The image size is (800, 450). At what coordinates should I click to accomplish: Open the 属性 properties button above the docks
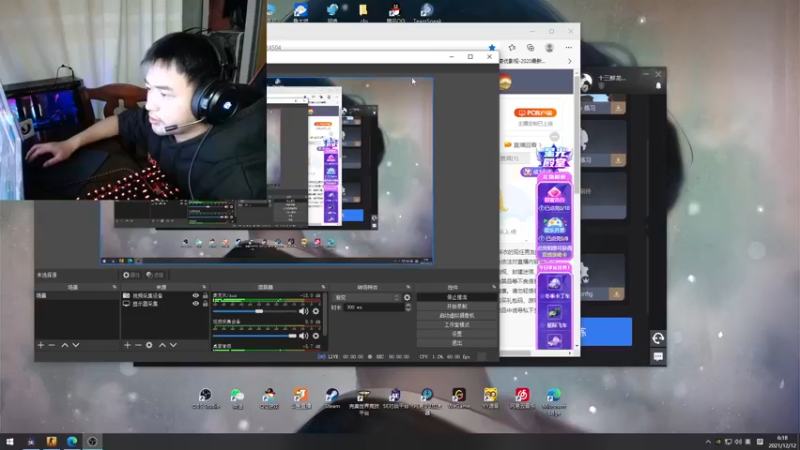point(131,275)
